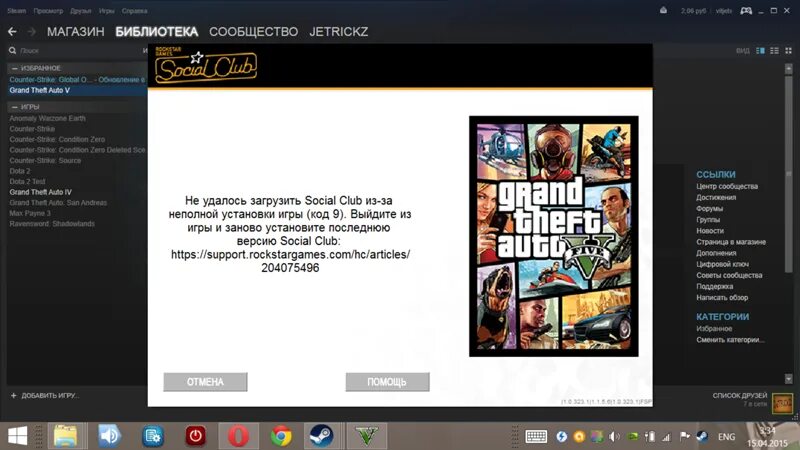Open the Steam menu

click(17, 11)
